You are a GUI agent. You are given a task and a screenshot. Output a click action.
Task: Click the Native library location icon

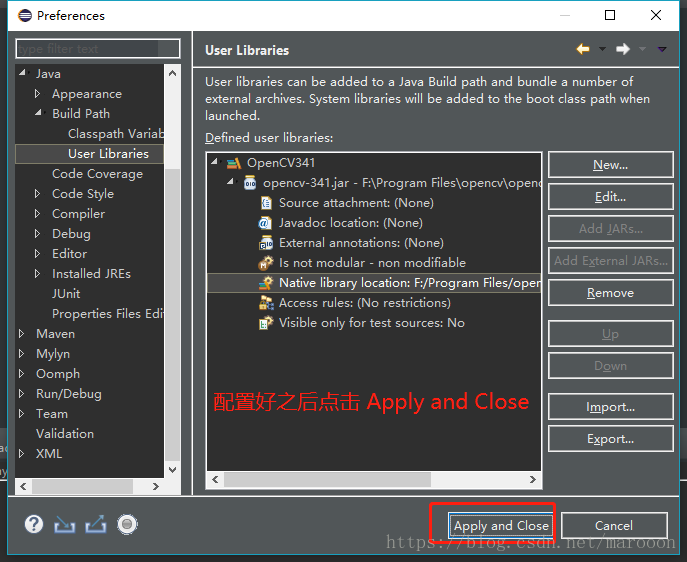tap(266, 283)
